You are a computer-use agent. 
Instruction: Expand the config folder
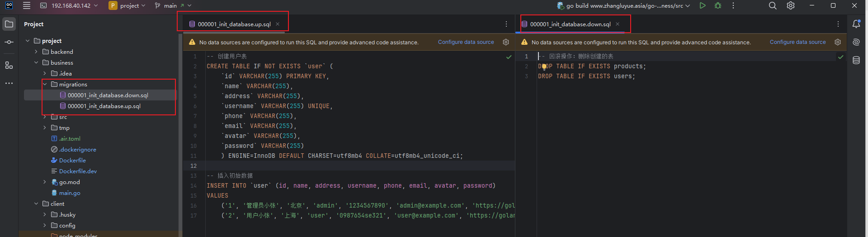click(45, 225)
